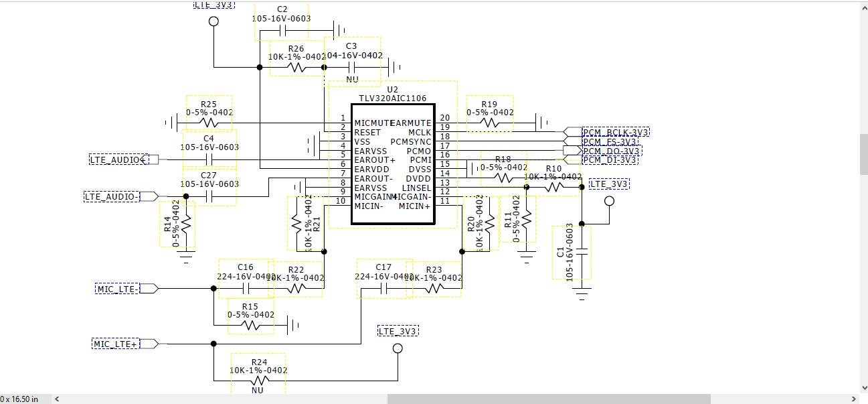Click the page size status text

(x=19, y=399)
